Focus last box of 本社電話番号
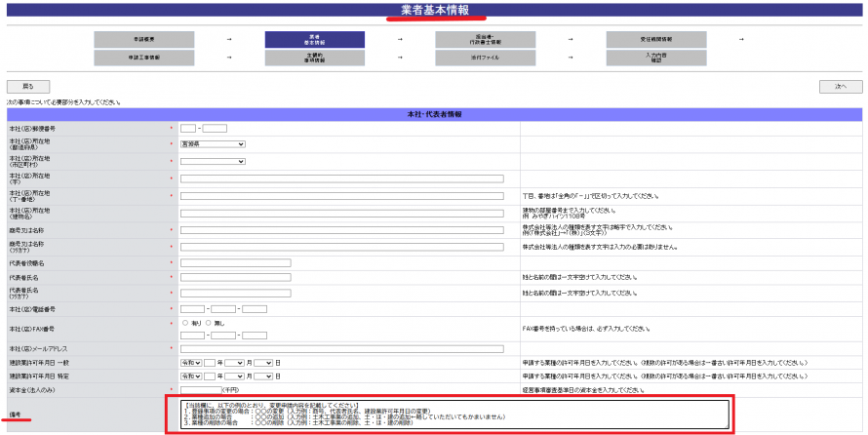 (x=255, y=309)
